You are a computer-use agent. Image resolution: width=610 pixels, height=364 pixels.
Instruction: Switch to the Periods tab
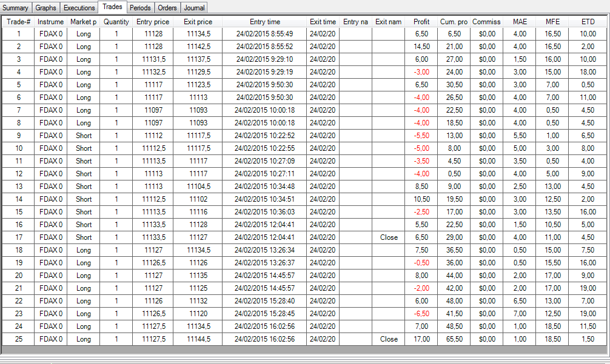(140, 7)
